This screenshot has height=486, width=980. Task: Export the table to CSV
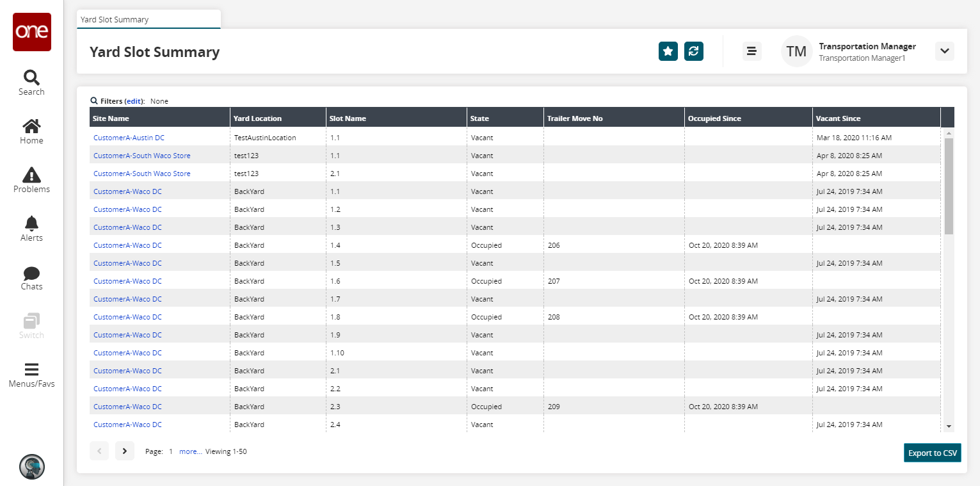coord(933,453)
